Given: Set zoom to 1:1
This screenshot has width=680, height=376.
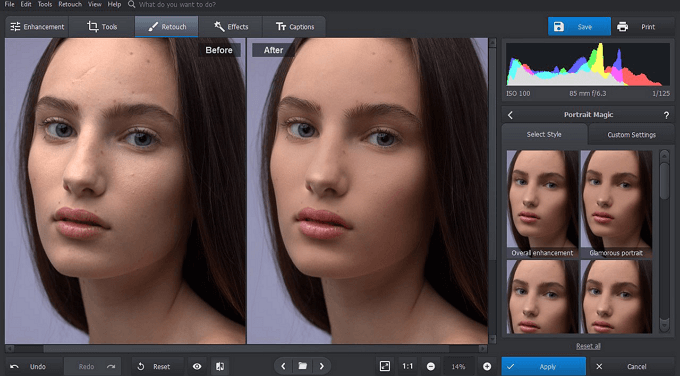Looking at the screenshot, I should 407,366.
